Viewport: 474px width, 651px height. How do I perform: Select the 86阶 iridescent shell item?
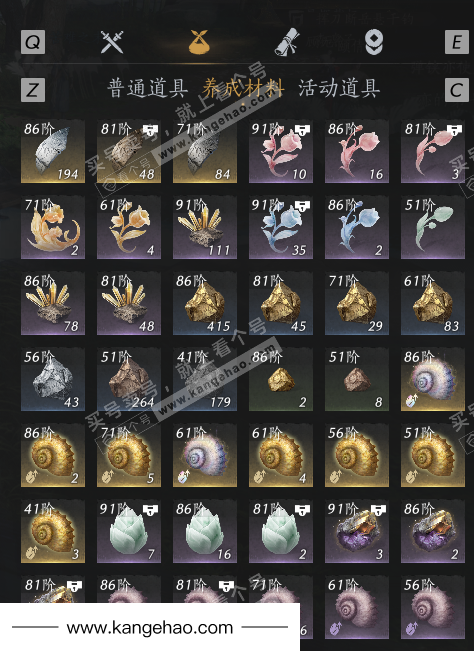point(432,379)
